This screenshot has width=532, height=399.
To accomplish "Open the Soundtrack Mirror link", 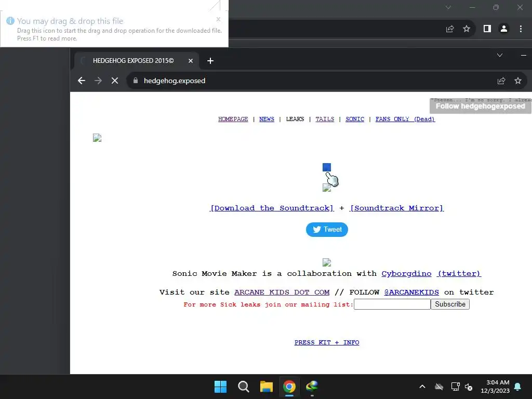I will [396, 208].
